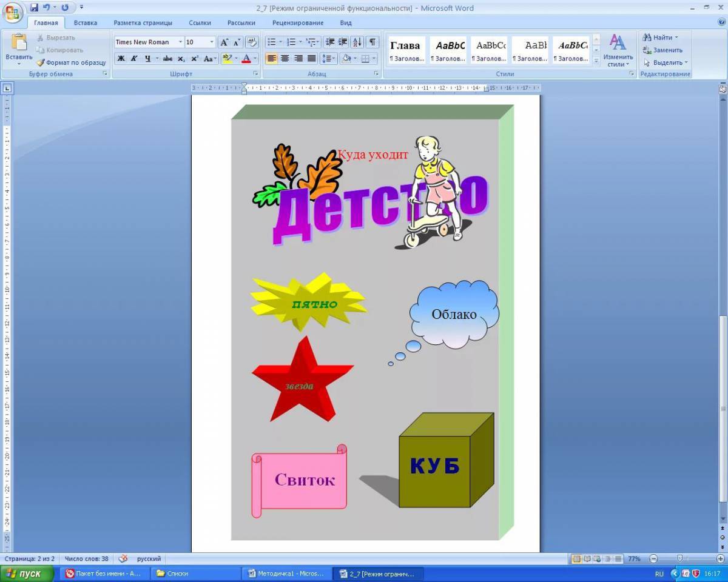Toggle show paragraph marks (¶)
Image resolution: width=728 pixels, height=582 pixels.
pyautogui.click(x=372, y=42)
